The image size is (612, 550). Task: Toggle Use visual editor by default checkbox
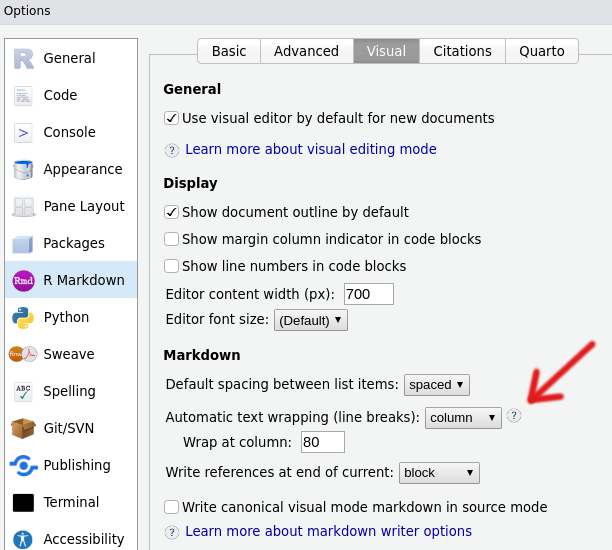171,118
